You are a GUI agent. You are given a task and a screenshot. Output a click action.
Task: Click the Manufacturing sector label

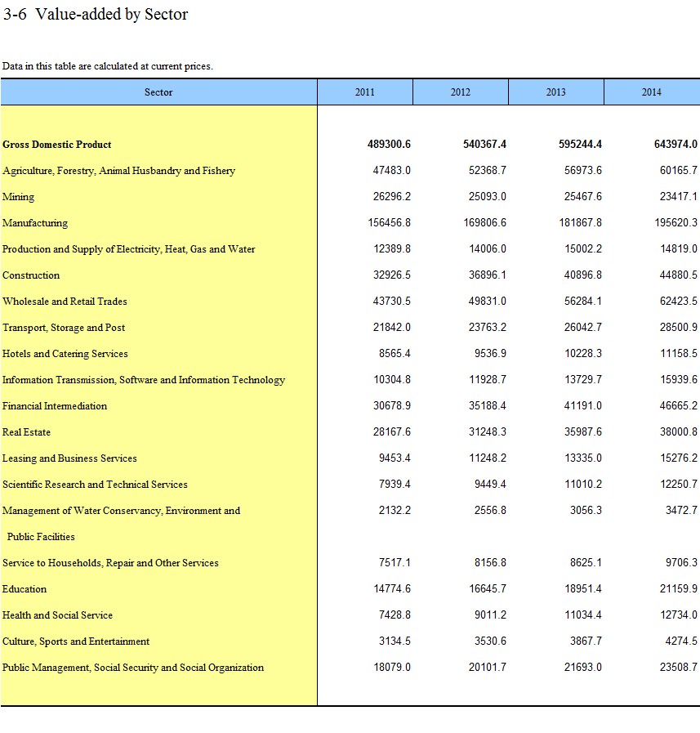click(x=35, y=223)
